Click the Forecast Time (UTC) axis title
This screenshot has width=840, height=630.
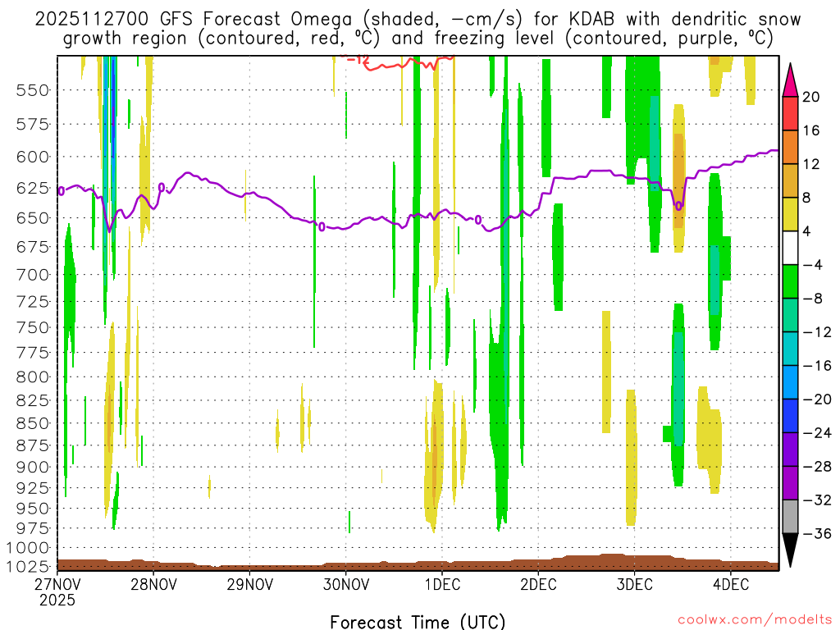point(418,622)
